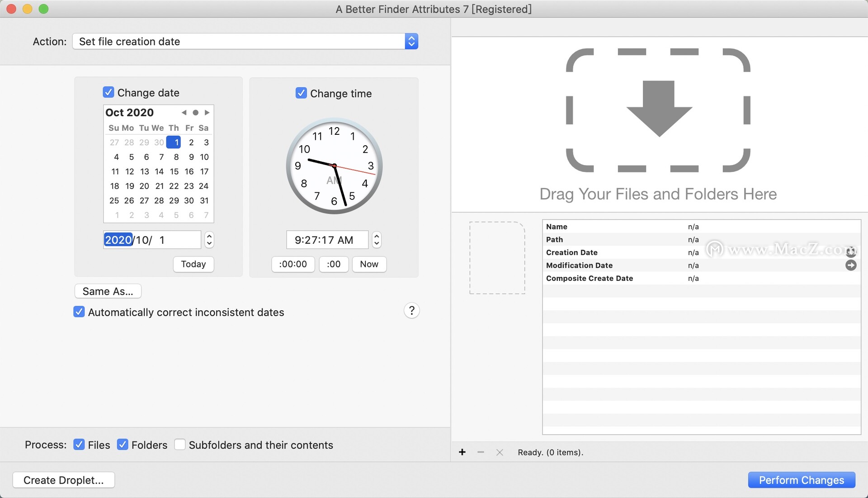Image resolution: width=868 pixels, height=498 pixels.
Task: Enable Subfolders and their contents checkbox
Action: pyautogui.click(x=179, y=444)
